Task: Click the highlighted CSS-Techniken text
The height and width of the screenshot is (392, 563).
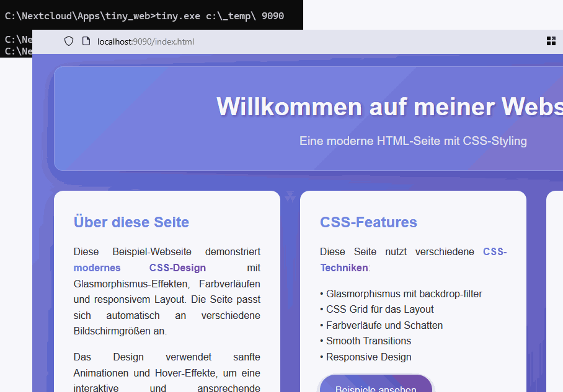Action: [x=413, y=259]
